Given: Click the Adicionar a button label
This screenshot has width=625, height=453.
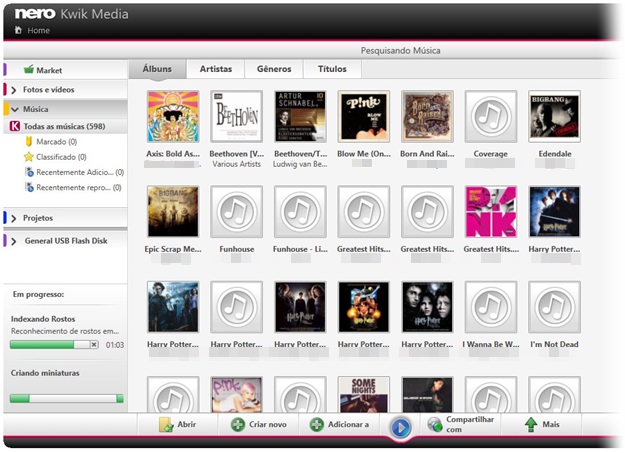Looking at the screenshot, I should coord(348,424).
